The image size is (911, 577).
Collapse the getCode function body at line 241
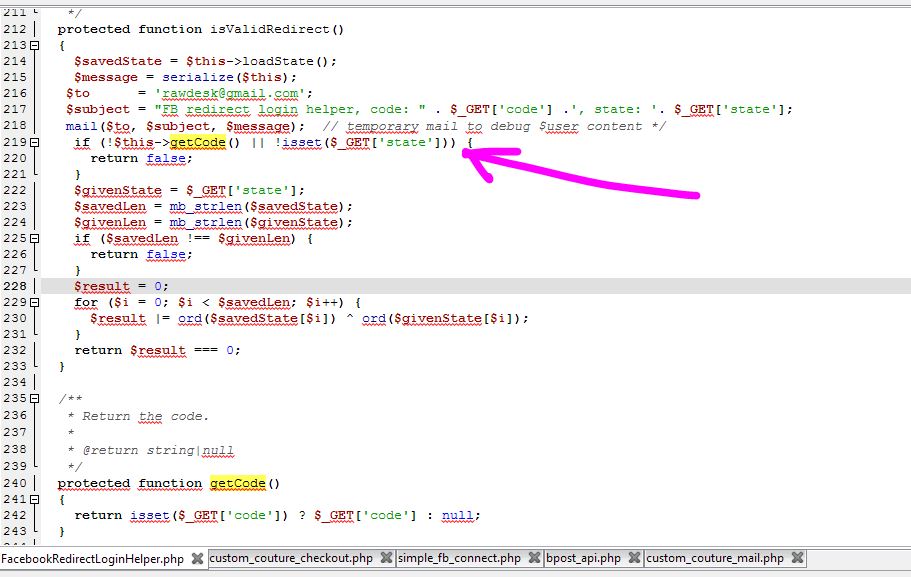36,499
